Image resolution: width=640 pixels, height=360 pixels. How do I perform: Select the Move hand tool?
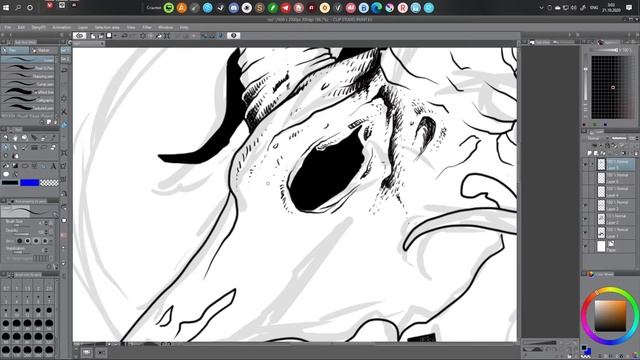(15, 138)
